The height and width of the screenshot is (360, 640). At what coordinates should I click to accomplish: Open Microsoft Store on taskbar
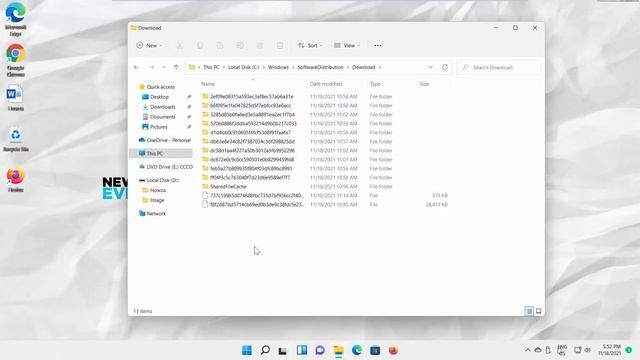pos(375,350)
